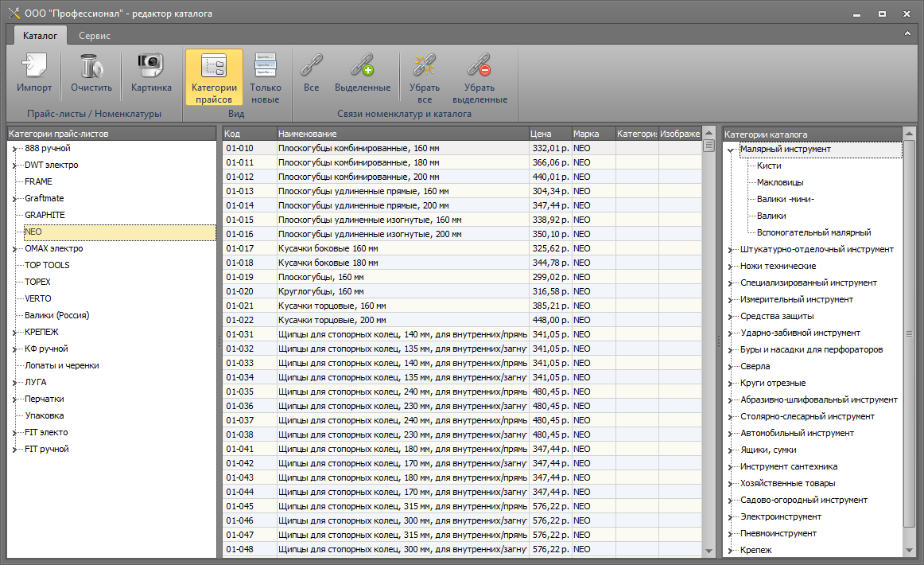
Task: Select row Круглогубцы, 160 мм
Action: [462, 291]
